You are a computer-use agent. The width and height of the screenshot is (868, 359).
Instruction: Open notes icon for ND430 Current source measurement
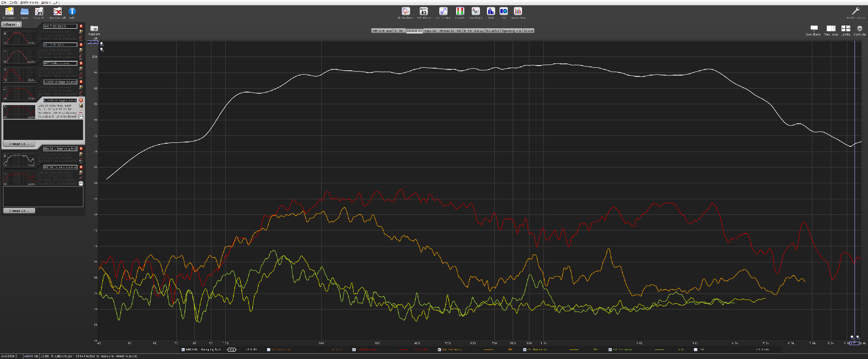pyautogui.click(x=81, y=172)
